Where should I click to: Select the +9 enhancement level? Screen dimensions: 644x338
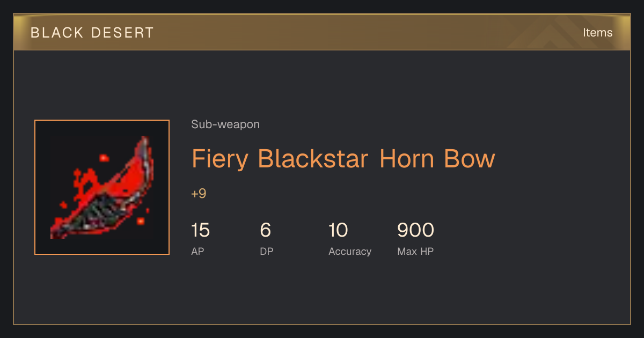coord(199,194)
